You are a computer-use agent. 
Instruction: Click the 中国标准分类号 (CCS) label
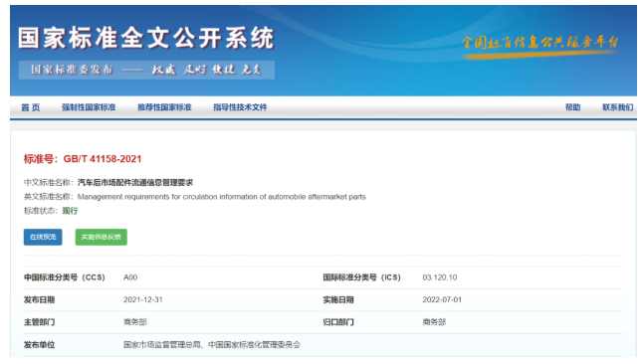(x=65, y=277)
